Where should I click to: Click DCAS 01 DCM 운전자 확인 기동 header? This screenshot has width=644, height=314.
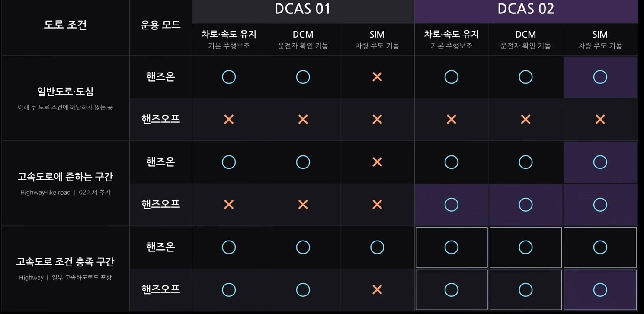pyautogui.click(x=303, y=39)
